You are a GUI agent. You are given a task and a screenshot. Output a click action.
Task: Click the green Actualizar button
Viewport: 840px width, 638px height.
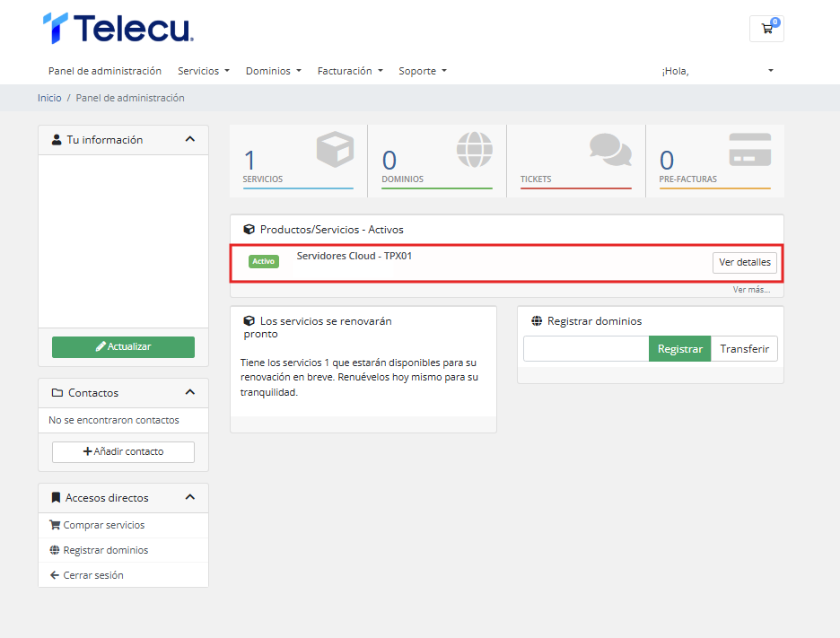tap(123, 347)
